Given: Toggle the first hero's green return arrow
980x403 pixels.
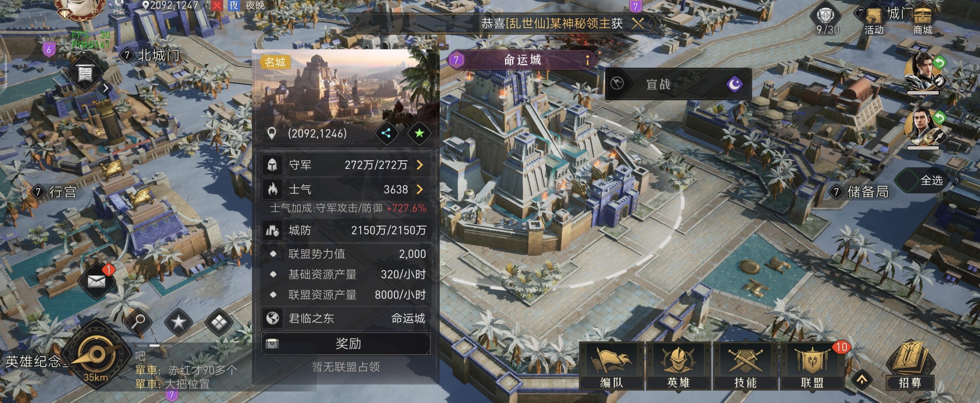Looking at the screenshot, I should 939,62.
